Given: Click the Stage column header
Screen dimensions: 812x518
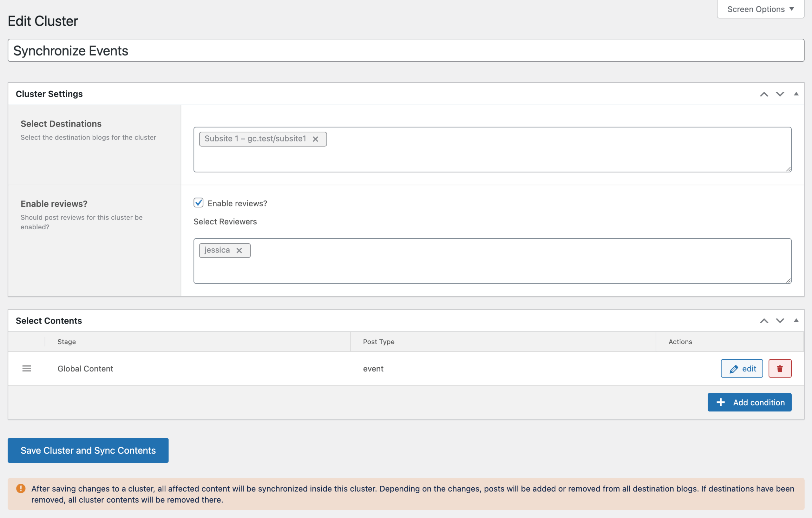Looking at the screenshot, I should click(67, 342).
